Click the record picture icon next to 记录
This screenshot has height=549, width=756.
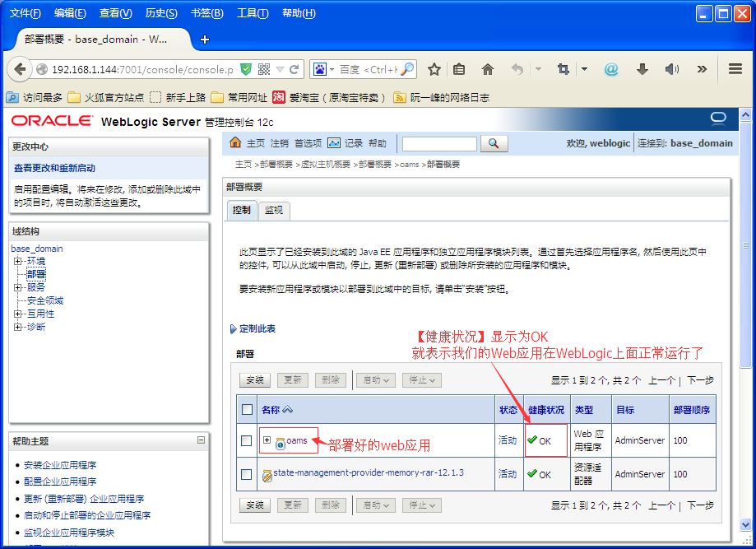click(334, 143)
